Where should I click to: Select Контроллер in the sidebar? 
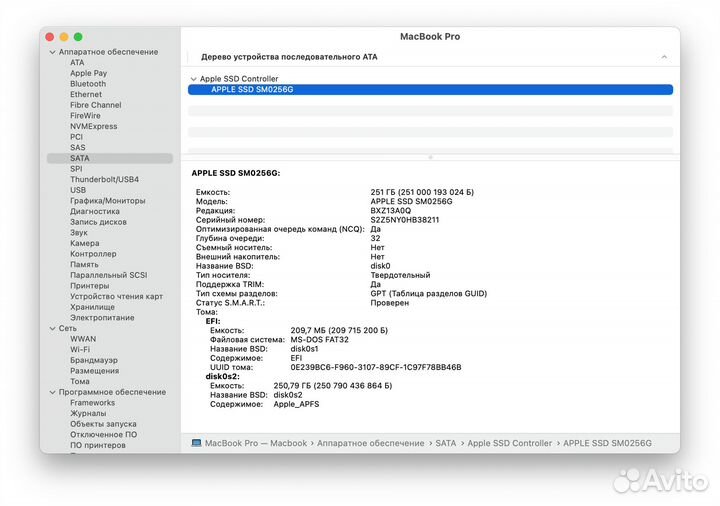pyautogui.click(x=93, y=254)
